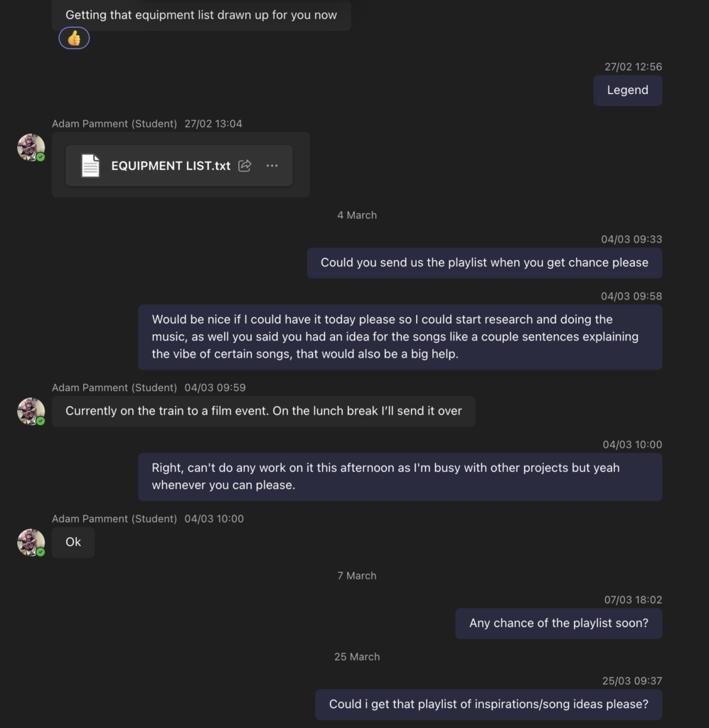Click the share icon on the file card
Screen dimensions: 709x728
tap(245, 166)
